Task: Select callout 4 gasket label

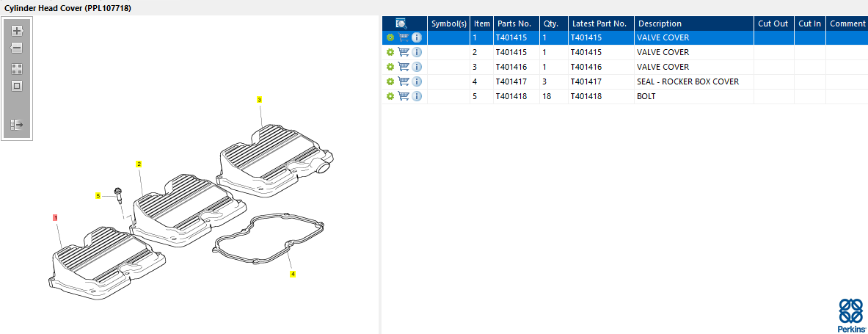Action: pyautogui.click(x=293, y=274)
